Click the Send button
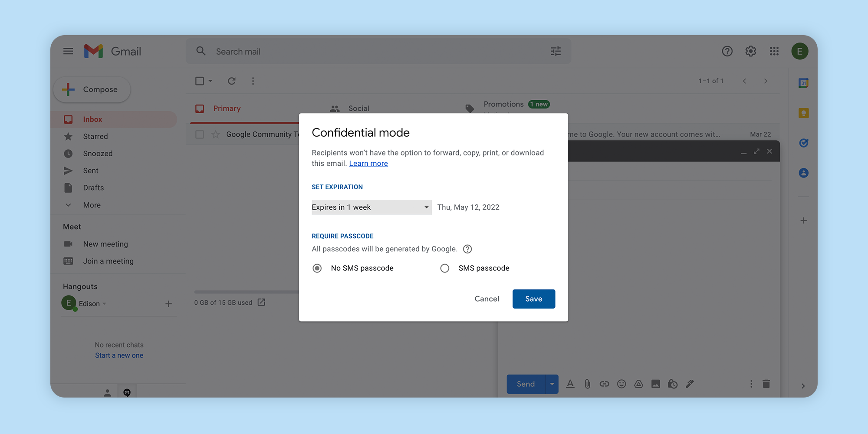Viewport: 868px width, 434px height. coord(526,384)
